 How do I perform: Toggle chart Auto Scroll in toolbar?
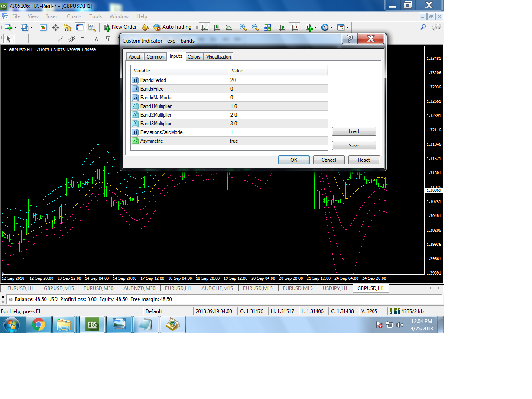pyautogui.click(x=282, y=27)
